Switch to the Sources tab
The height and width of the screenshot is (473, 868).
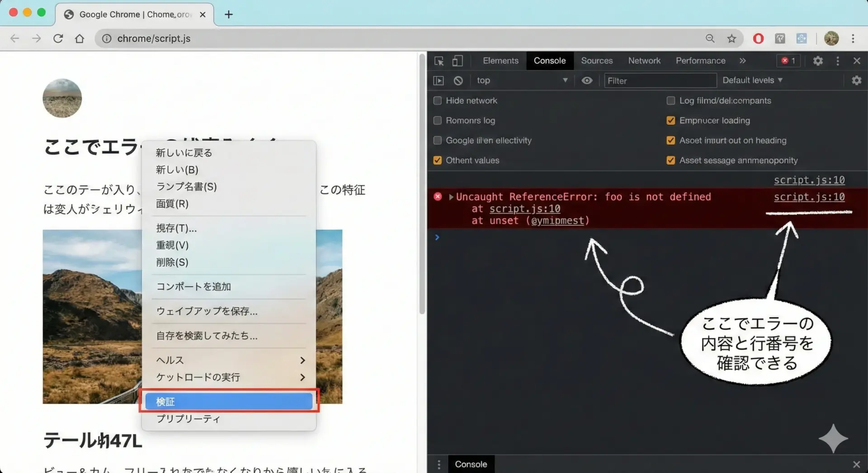(x=597, y=61)
